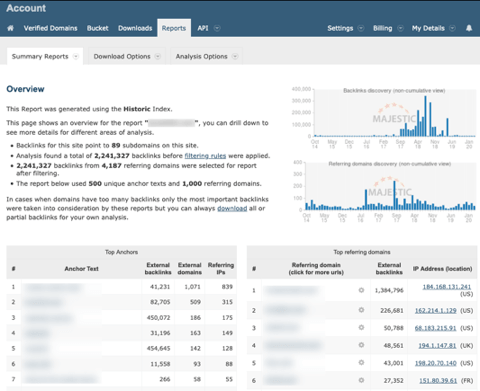This screenshot has width=480, height=391.
Task: Select the Summary Reports tab label
Action: tap(40, 56)
